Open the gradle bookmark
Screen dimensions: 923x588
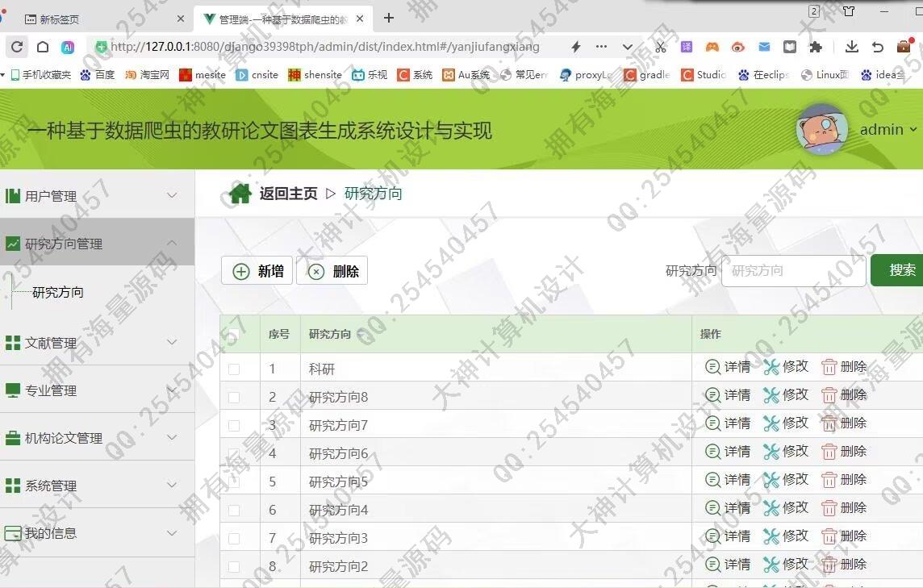[x=647, y=75]
